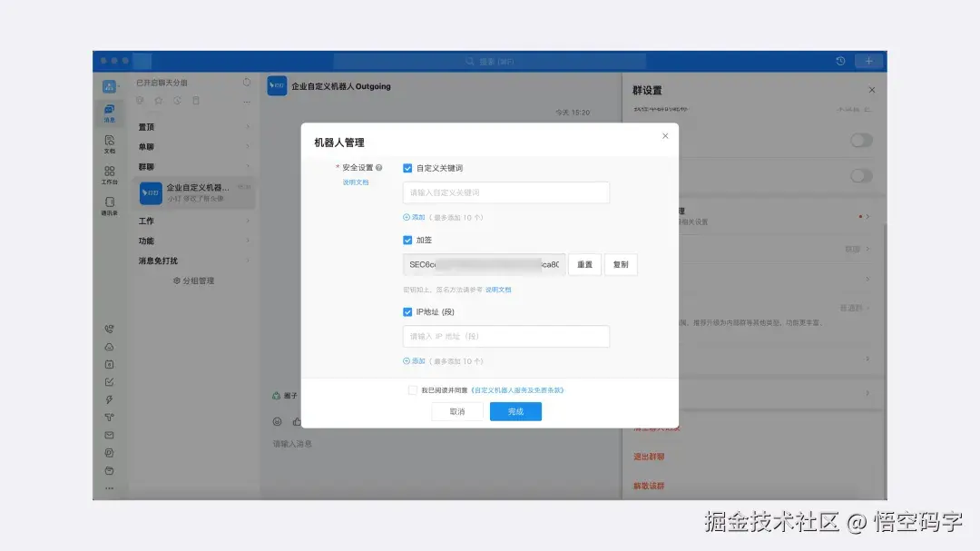This screenshot has height=551, width=980.
Task: Click 取消 to cancel robot management
Action: click(456, 411)
